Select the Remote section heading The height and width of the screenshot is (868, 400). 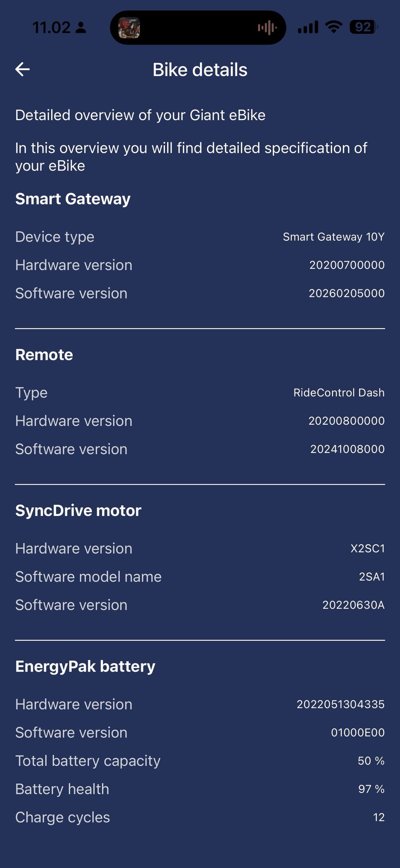(x=44, y=355)
